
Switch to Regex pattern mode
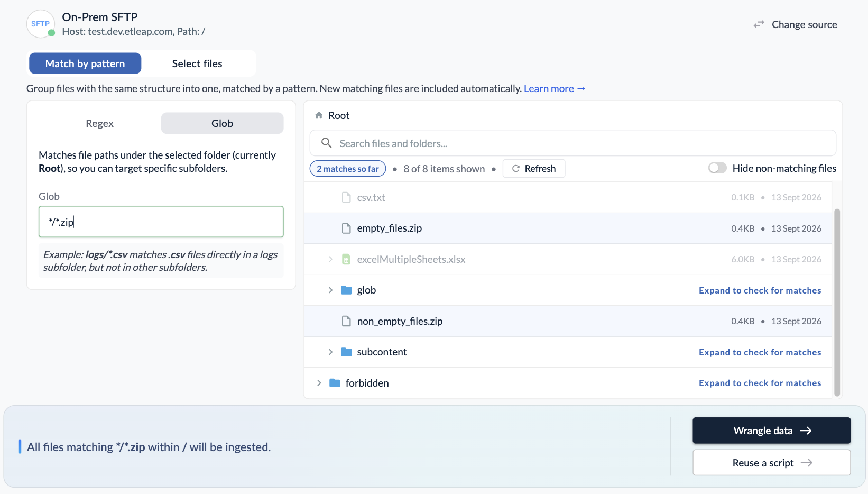pos(99,123)
